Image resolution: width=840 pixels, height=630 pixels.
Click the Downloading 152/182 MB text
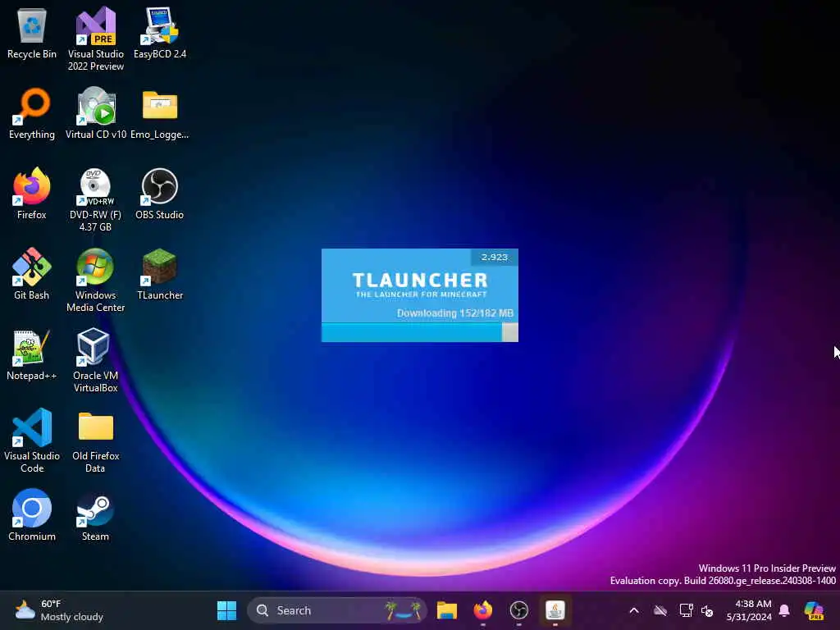pos(454,313)
